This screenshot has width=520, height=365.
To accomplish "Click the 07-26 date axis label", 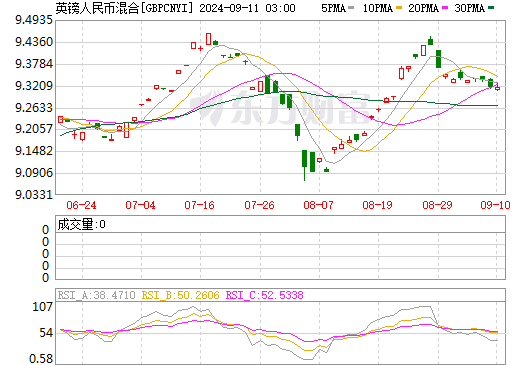I will tap(259, 205).
